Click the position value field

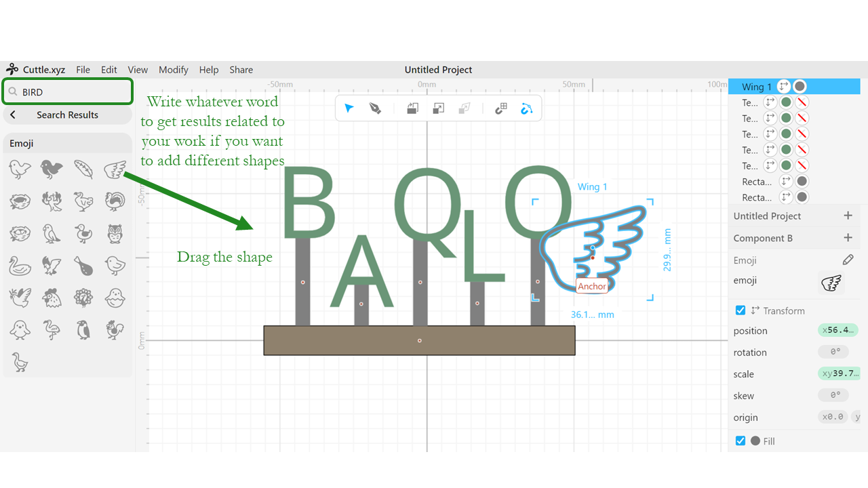[838, 330]
